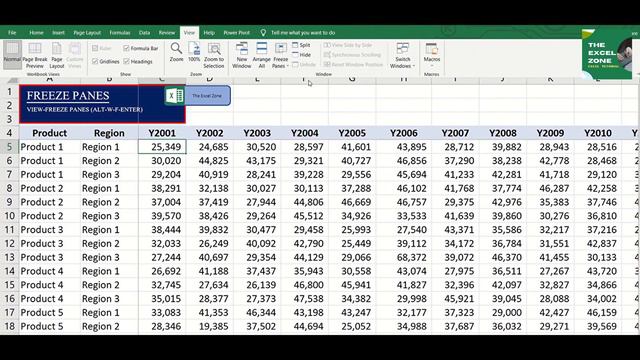Screen dimensions: 640x360
Task: Open Custom Views
Action: [75, 56]
